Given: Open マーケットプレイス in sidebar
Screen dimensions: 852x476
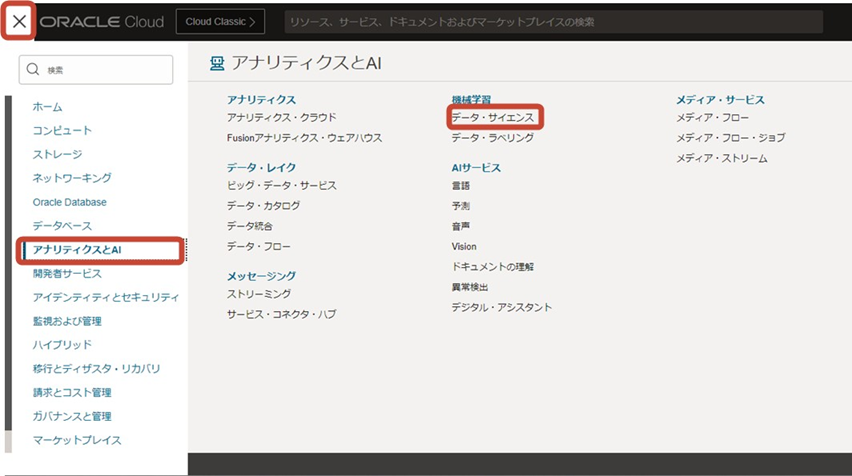Looking at the screenshot, I should point(77,440).
